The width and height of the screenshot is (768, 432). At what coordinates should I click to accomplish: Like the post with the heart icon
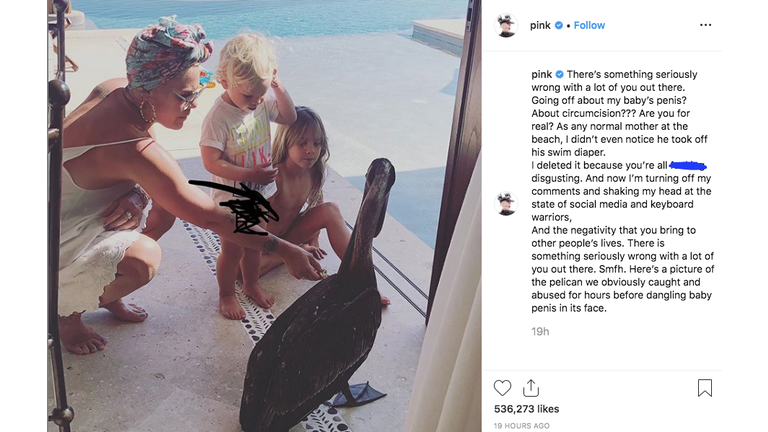502,388
